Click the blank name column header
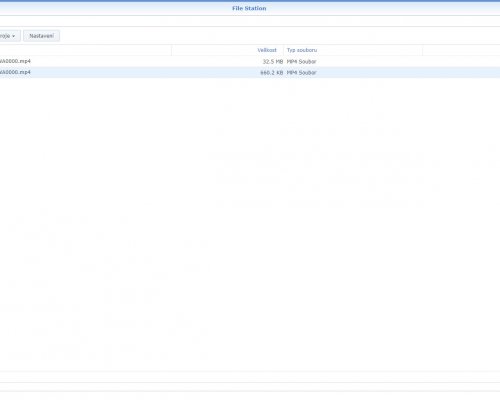The width and height of the screenshot is (500, 400). coord(85,50)
